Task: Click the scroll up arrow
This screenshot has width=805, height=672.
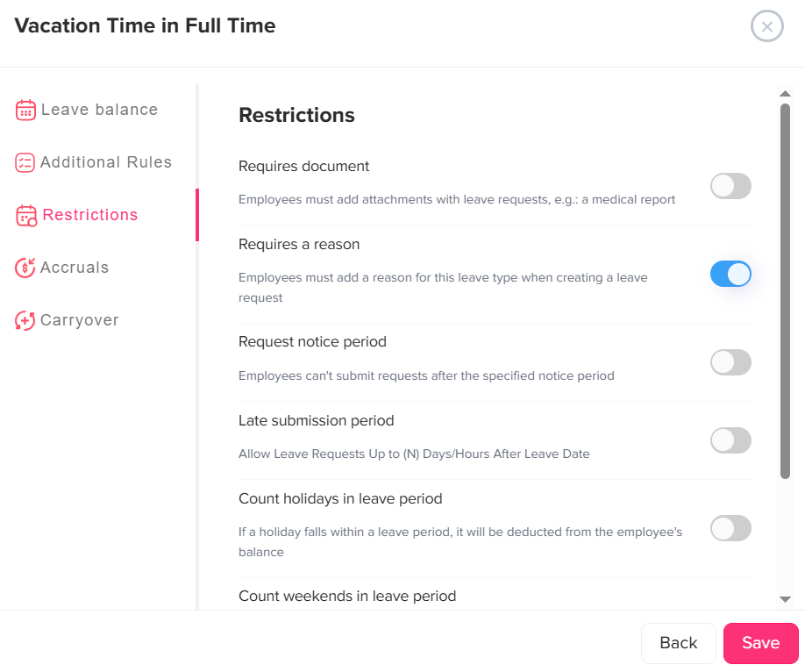Action: tap(786, 92)
